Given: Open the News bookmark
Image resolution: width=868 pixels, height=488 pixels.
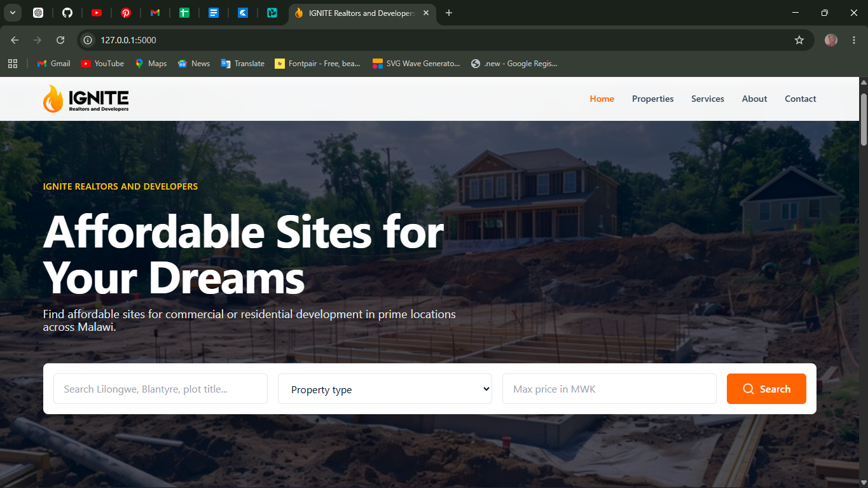Looking at the screenshot, I should (x=194, y=64).
